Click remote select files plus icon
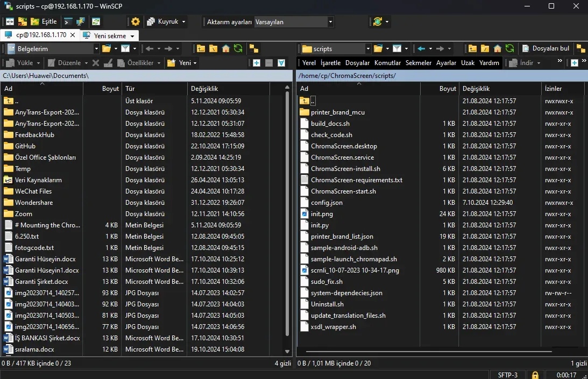588x379 pixels. pyautogui.click(x=574, y=62)
